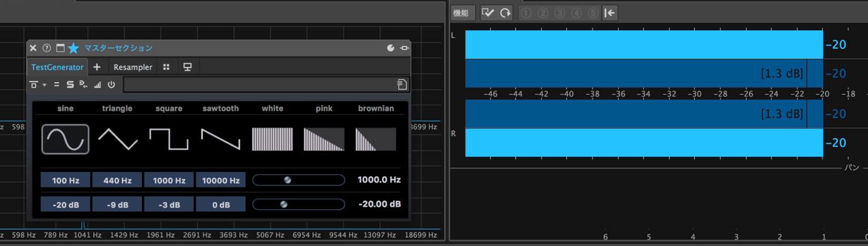This screenshot has height=246, width=868.
Task: Click the blue star icon in Master Section
Action: point(73,48)
